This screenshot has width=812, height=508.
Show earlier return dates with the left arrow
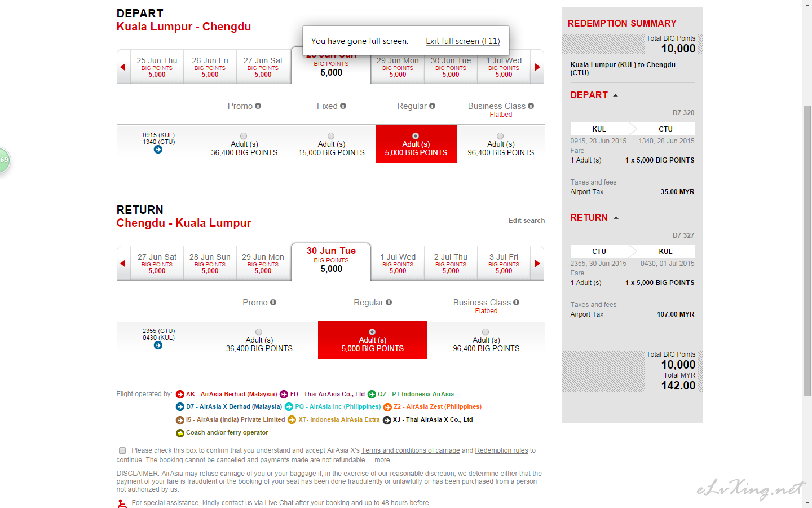tap(123, 264)
